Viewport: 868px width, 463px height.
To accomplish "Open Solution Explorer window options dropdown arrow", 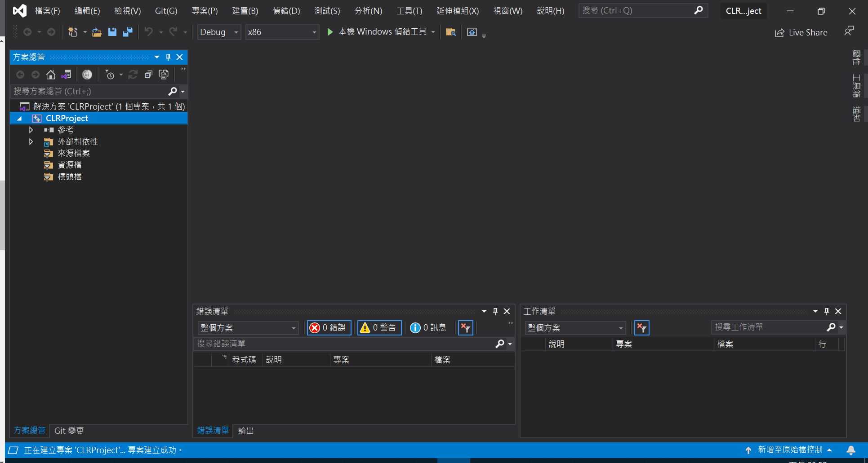I will [157, 57].
